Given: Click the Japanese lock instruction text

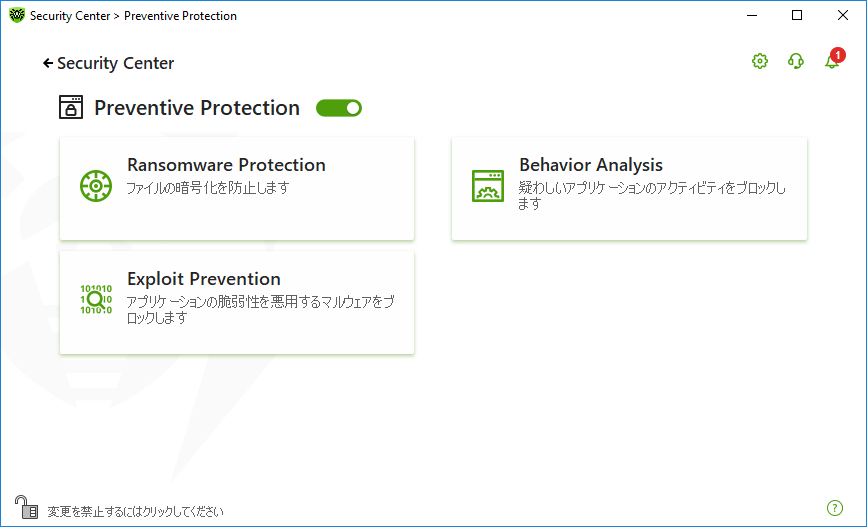Looking at the screenshot, I should [x=135, y=512].
